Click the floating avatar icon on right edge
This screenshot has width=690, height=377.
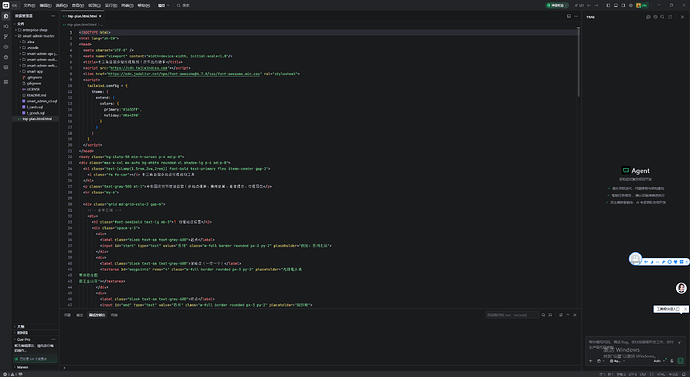(x=681, y=288)
